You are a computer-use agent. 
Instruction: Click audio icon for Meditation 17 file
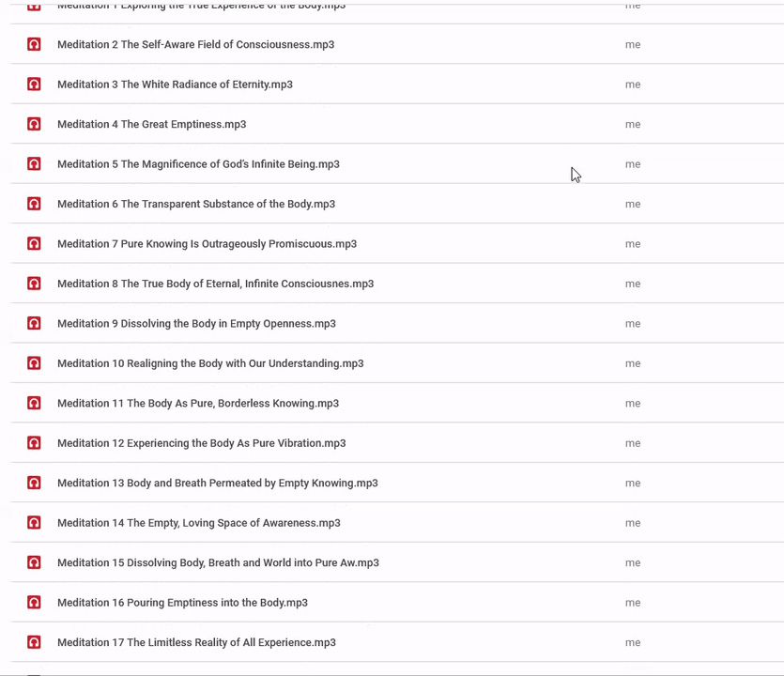(x=34, y=642)
